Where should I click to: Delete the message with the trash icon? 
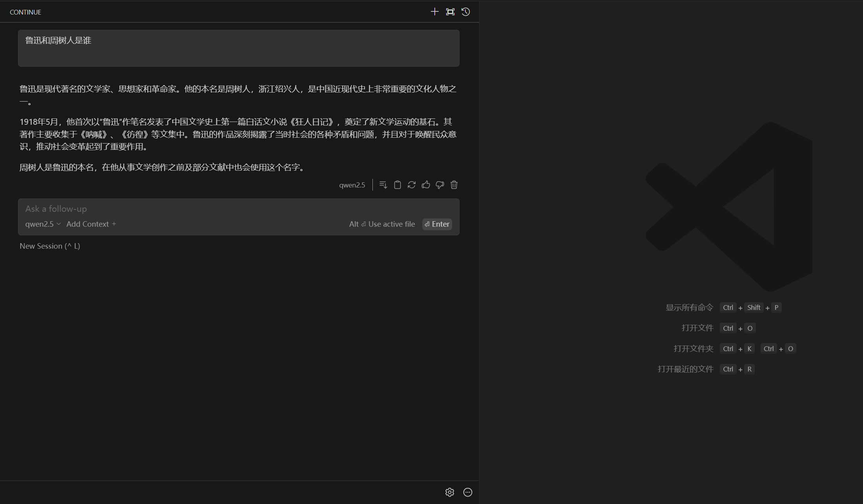point(454,185)
